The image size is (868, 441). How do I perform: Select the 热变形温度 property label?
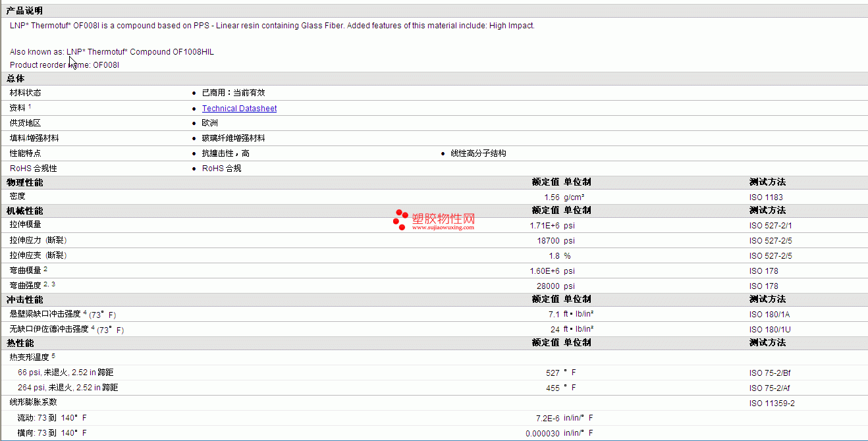click(29, 357)
